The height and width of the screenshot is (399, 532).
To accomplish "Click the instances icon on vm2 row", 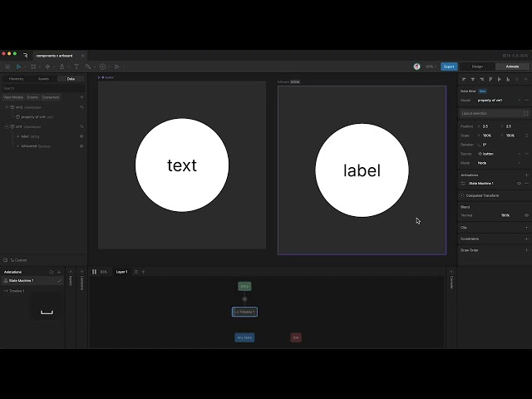I will point(81,107).
